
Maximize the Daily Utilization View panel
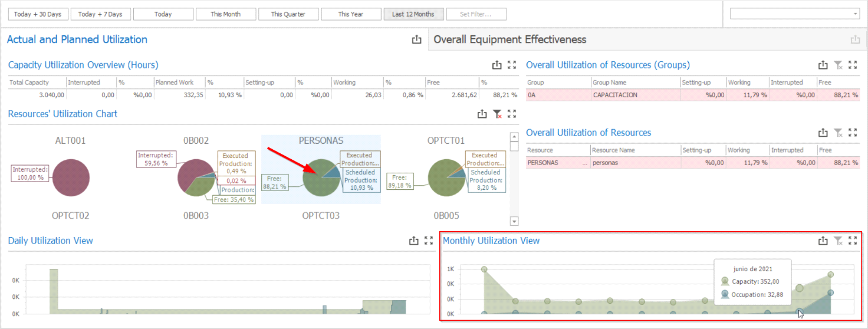coord(429,241)
